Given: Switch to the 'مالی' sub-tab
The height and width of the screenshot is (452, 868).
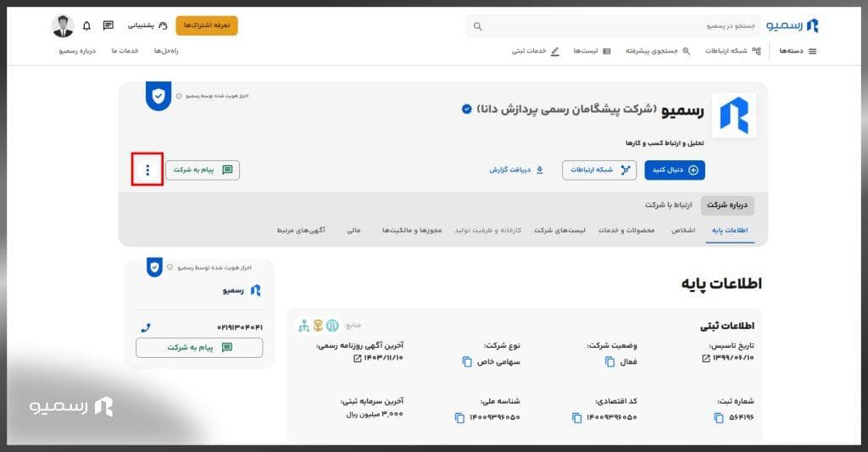Looking at the screenshot, I should pos(353,231).
